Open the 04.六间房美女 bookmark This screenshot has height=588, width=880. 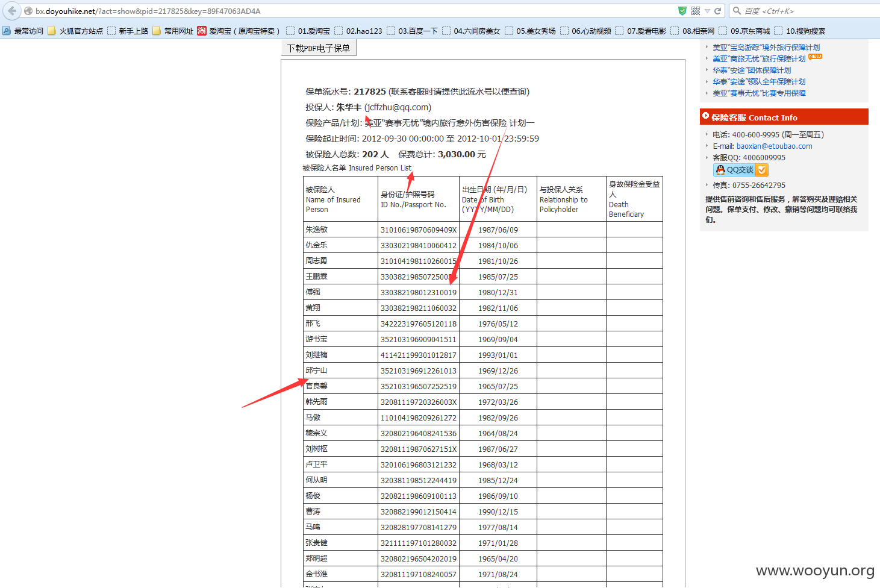pyautogui.click(x=471, y=31)
